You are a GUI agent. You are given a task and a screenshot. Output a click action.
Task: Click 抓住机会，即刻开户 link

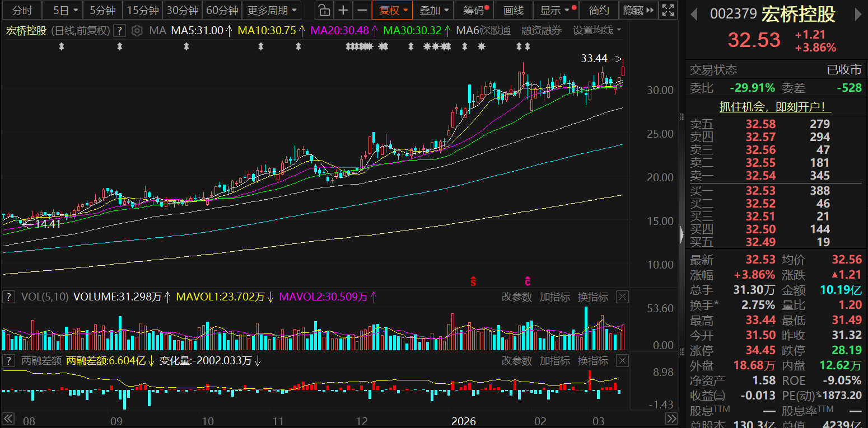click(x=775, y=106)
